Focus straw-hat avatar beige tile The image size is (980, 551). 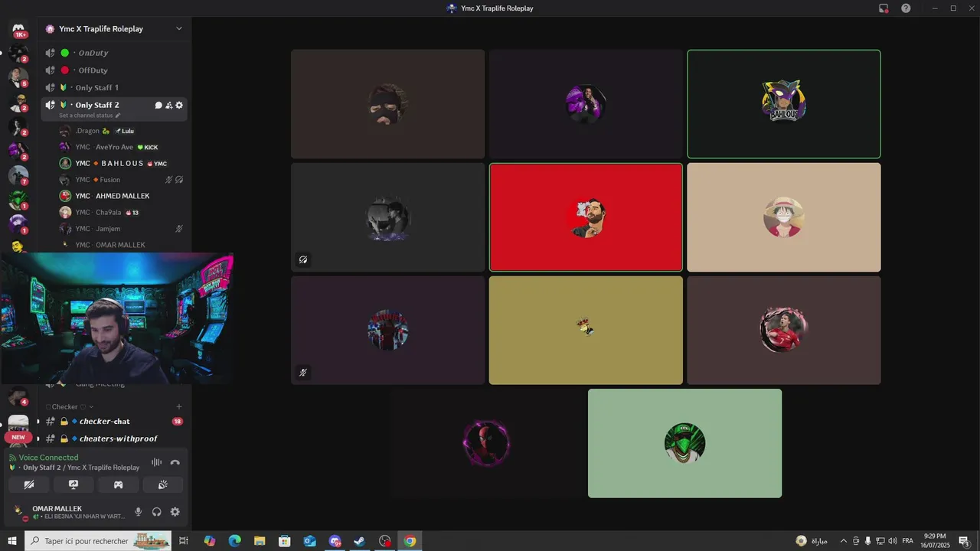point(783,217)
